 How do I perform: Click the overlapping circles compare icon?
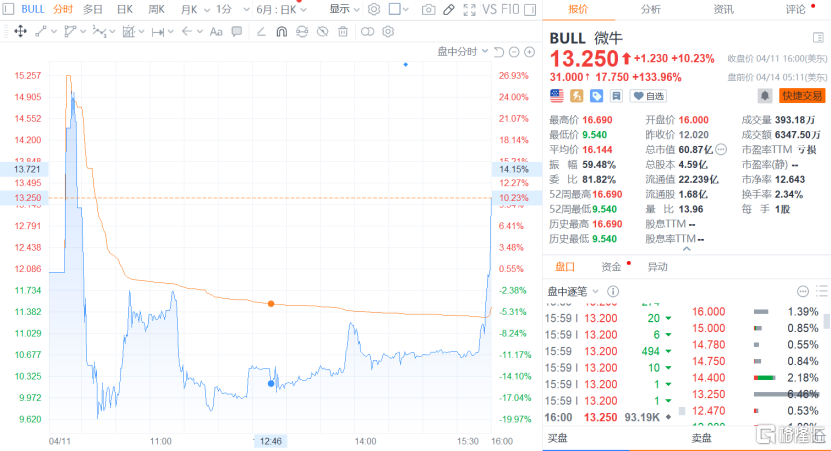click(x=367, y=32)
